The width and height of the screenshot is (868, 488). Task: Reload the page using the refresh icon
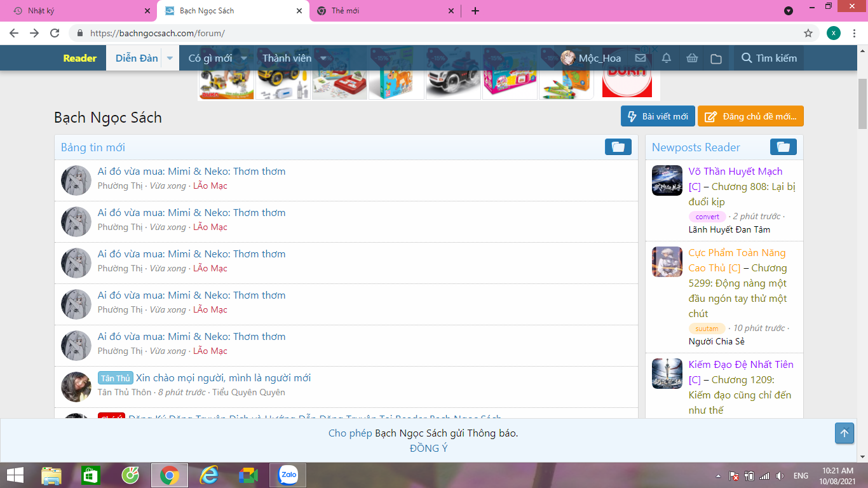pyautogui.click(x=55, y=33)
